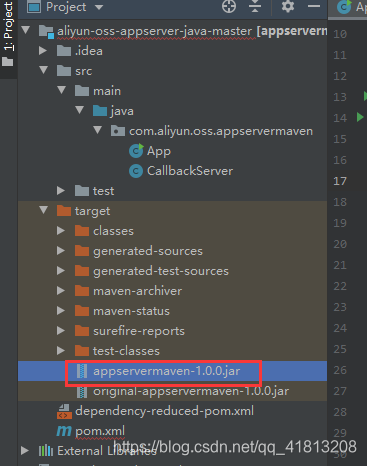The width and height of the screenshot is (367, 466).
Task: Select CallbackServer in the tree
Action: (190, 171)
